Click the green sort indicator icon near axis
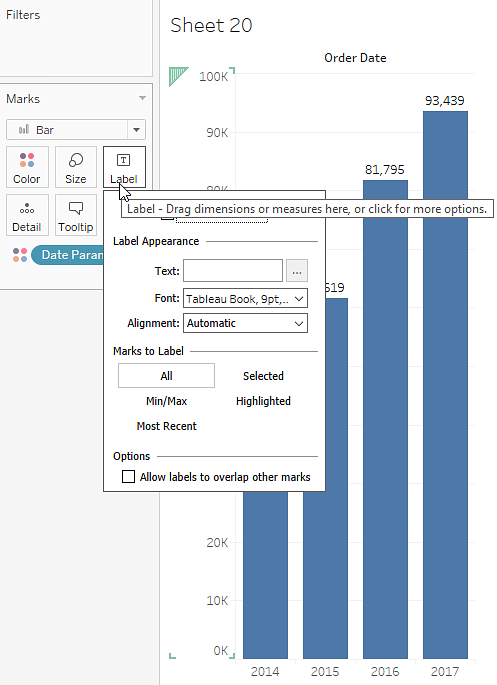The image size is (497, 685). pyautogui.click(x=179, y=76)
